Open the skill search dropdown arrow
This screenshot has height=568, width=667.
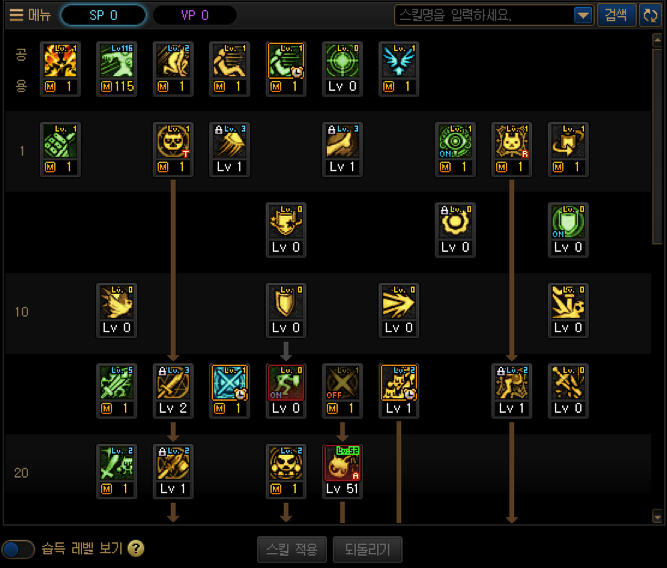583,16
